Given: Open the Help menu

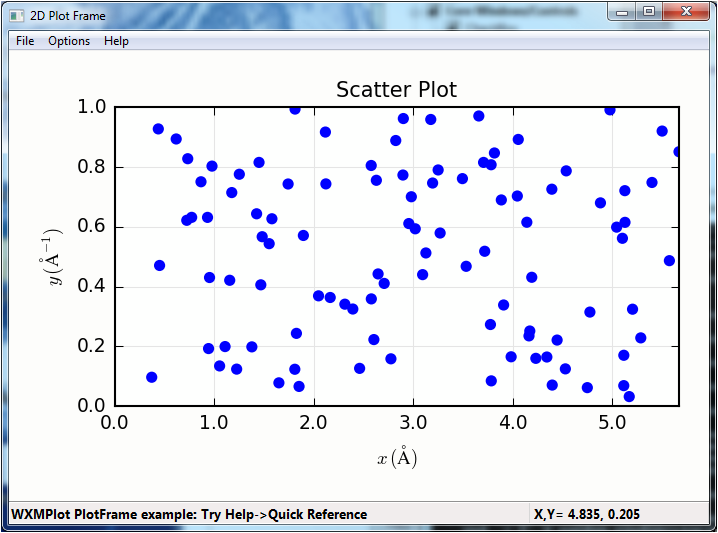Looking at the screenshot, I should [116, 41].
